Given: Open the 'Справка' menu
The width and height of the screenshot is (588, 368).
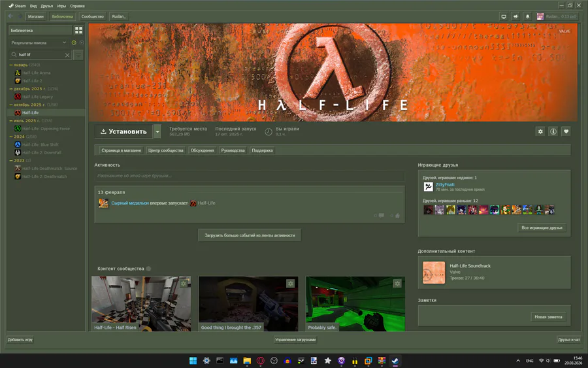Looking at the screenshot, I should pos(77,6).
